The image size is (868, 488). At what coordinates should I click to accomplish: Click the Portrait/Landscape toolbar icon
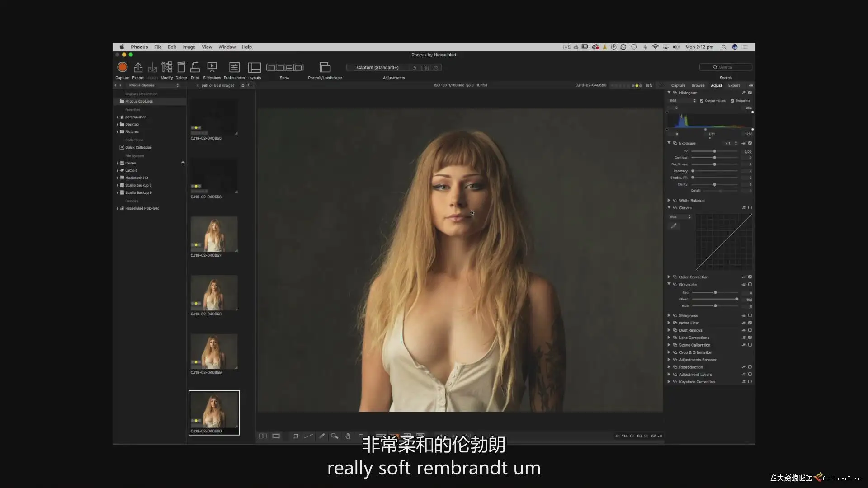(325, 67)
